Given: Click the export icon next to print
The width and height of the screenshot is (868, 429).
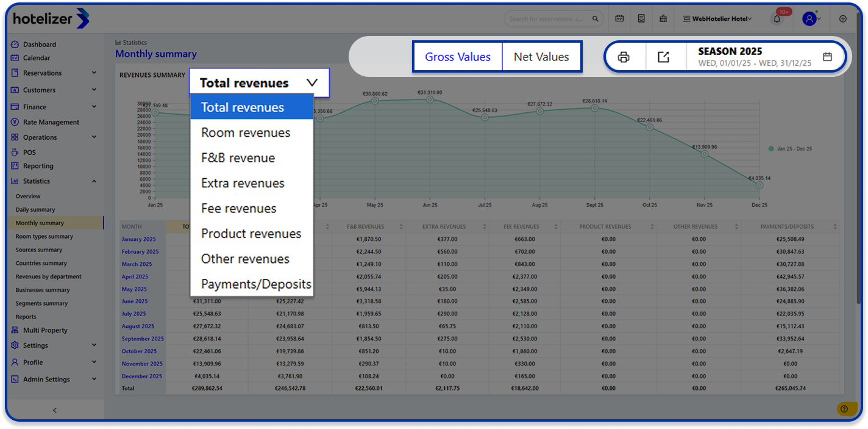Looking at the screenshot, I should pyautogui.click(x=663, y=57).
